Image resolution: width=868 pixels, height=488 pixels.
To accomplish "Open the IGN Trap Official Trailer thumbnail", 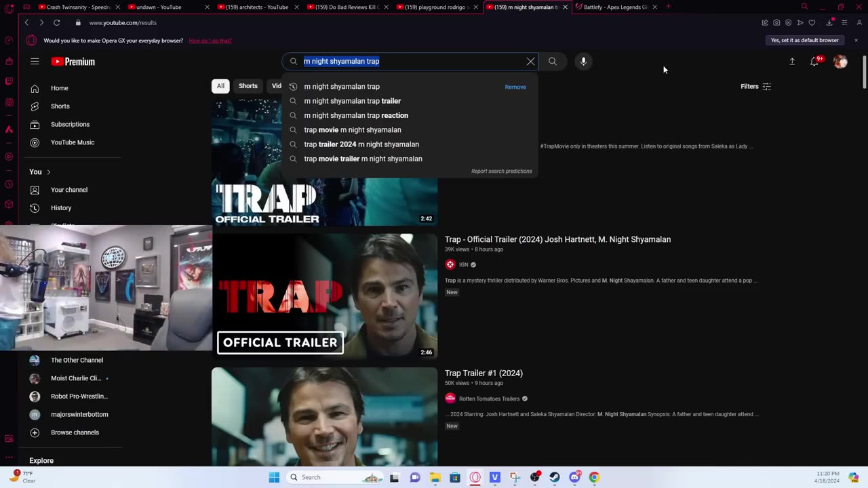I will pyautogui.click(x=325, y=296).
